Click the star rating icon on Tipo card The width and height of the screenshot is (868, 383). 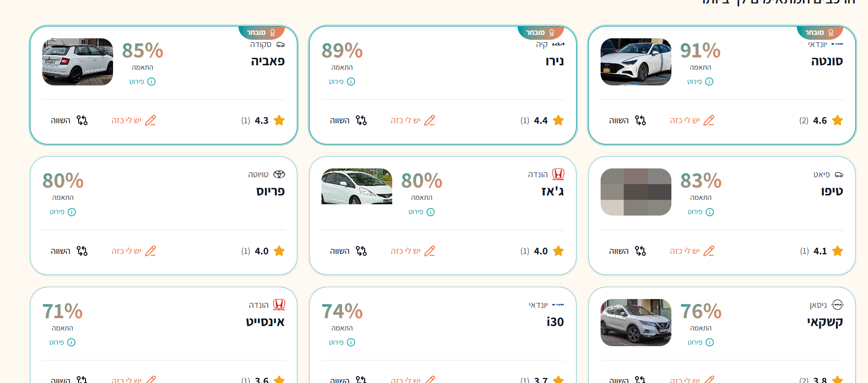tap(838, 251)
